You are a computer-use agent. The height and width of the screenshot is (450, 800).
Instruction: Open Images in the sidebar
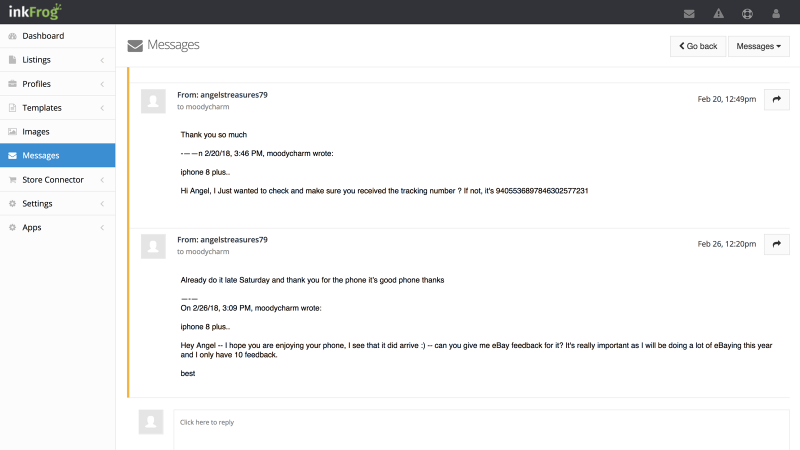click(x=58, y=132)
